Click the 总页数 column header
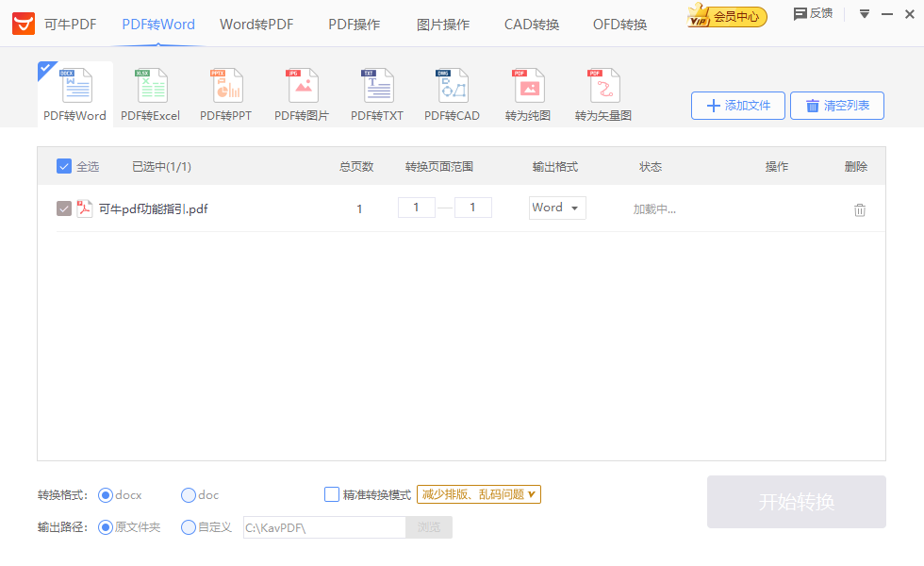 coord(356,167)
